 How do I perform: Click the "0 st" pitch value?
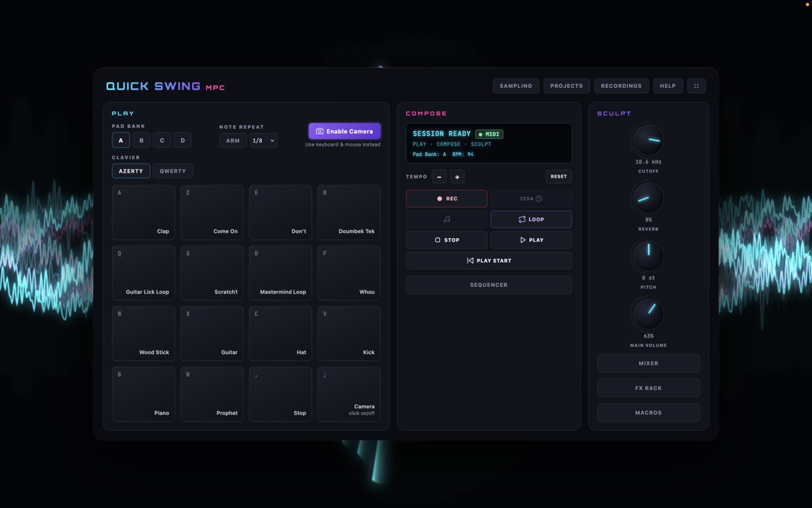click(x=648, y=278)
